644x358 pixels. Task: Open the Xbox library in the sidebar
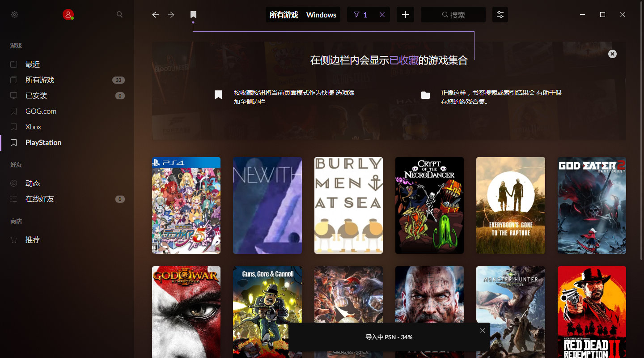pyautogui.click(x=32, y=127)
